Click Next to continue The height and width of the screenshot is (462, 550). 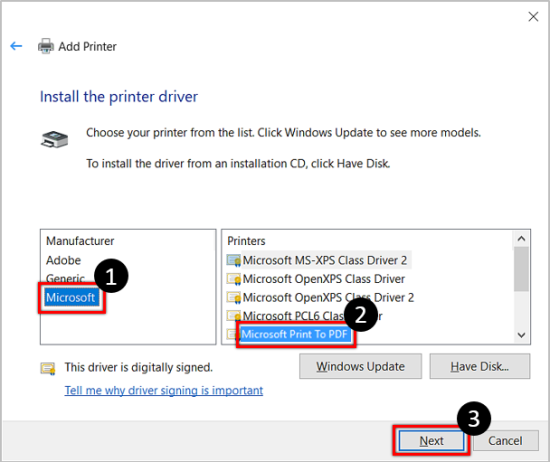click(x=431, y=441)
